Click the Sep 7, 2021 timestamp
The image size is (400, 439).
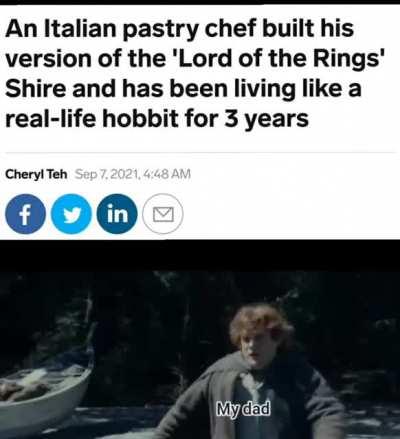(133, 174)
